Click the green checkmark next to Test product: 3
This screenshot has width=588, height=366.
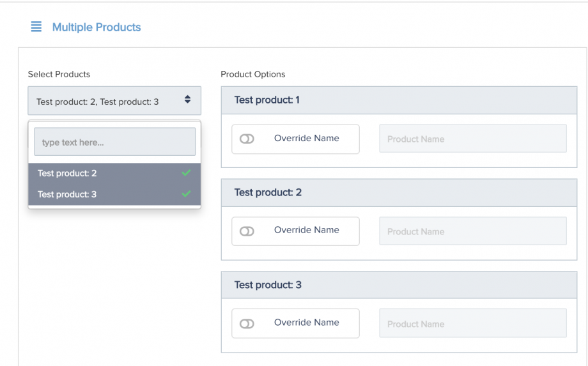186,194
